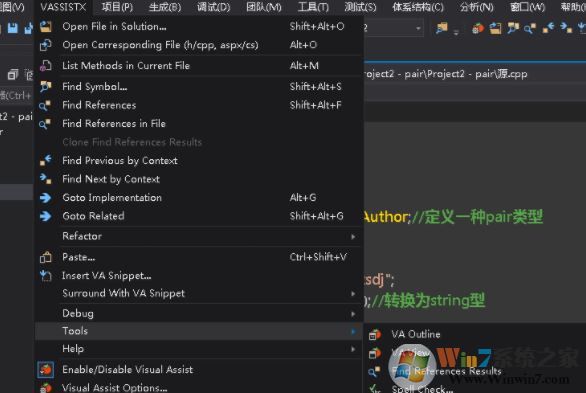The height and width of the screenshot is (393, 586).
Task: Click the Find Next by Context icon
Action: (46, 179)
